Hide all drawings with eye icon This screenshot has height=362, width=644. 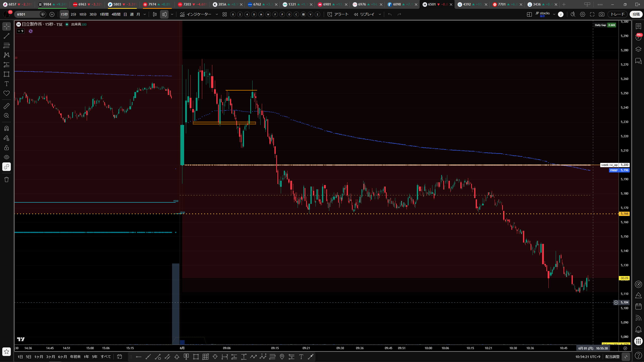pos(7,157)
